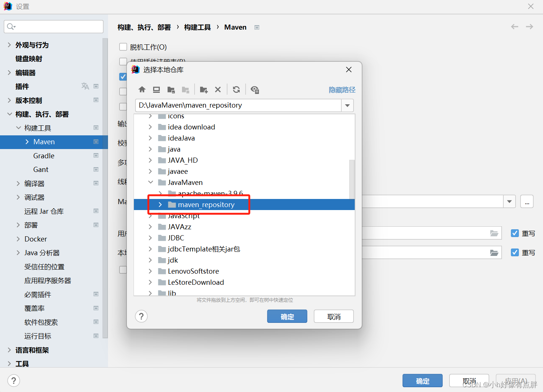Click the desktop directory toolbar icon

tap(156, 89)
